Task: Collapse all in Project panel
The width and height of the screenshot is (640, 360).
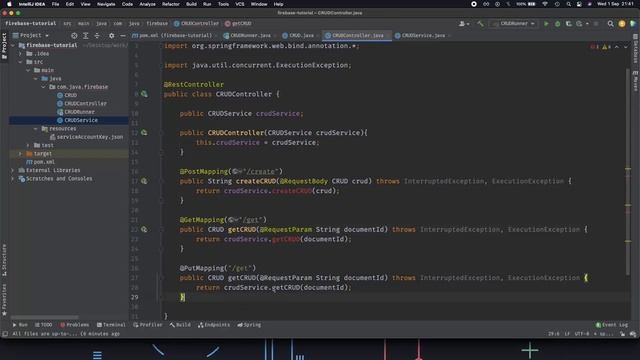Action: [x=97, y=36]
